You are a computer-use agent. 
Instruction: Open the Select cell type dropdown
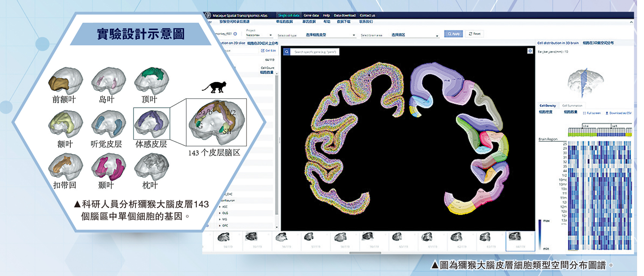(316, 35)
